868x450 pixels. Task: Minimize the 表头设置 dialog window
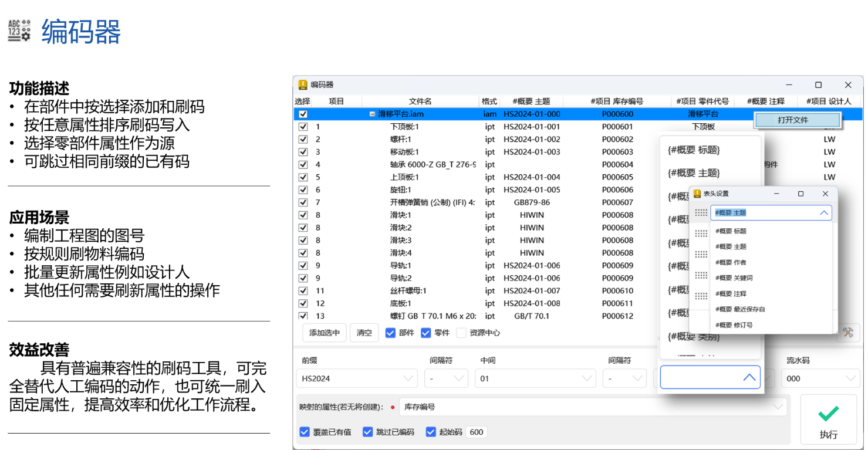[x=776, y=194]
